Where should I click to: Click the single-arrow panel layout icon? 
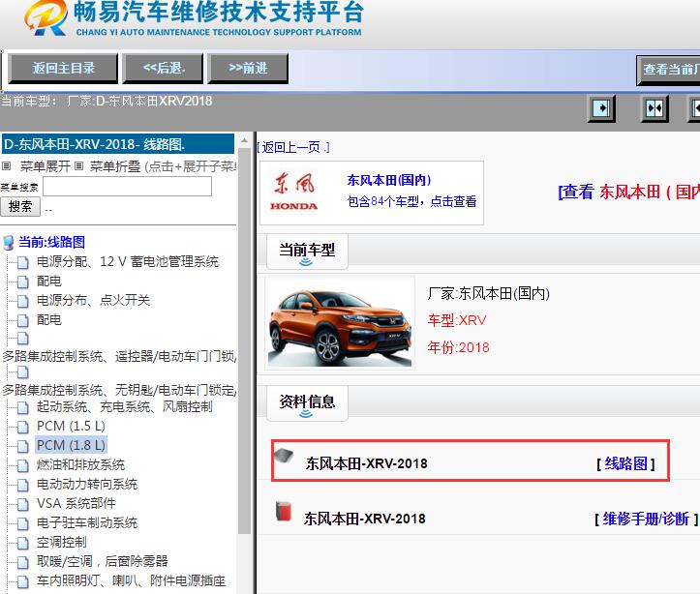(x=601, y=108)
